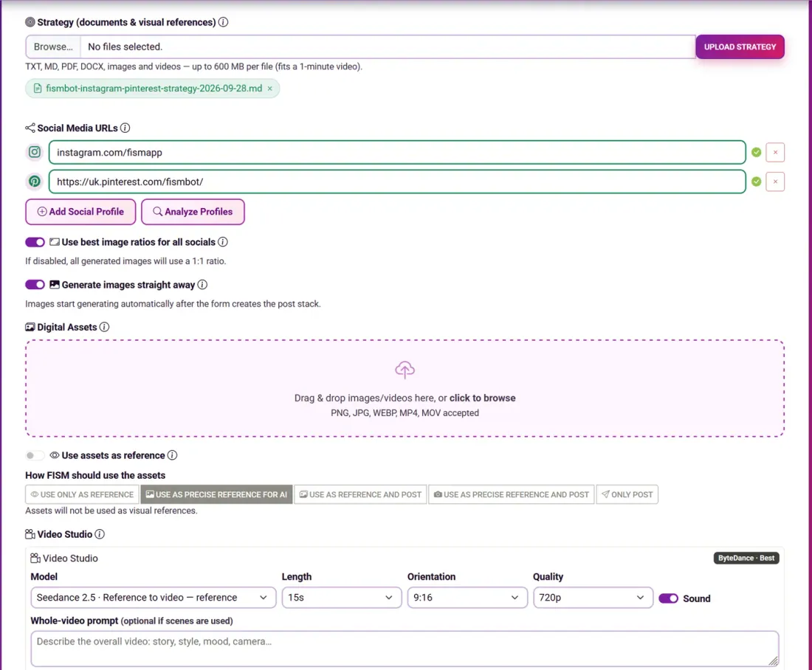Click the Social Media URLs info icon
Viewport: 812px width, 670px height.
(125, 128)
